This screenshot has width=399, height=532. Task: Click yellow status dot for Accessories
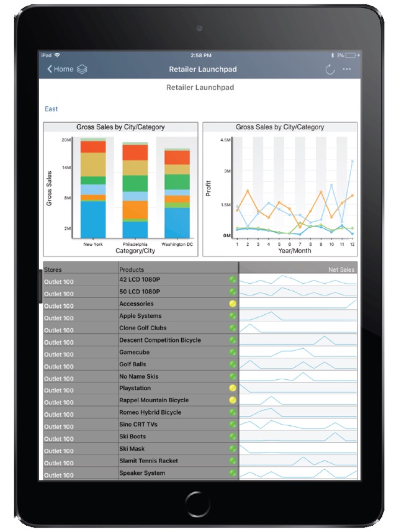[x=233, y=304]
